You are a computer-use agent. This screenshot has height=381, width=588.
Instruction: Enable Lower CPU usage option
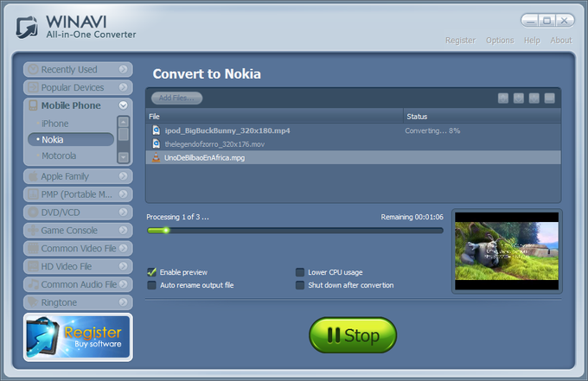click(x=300, y=272)
